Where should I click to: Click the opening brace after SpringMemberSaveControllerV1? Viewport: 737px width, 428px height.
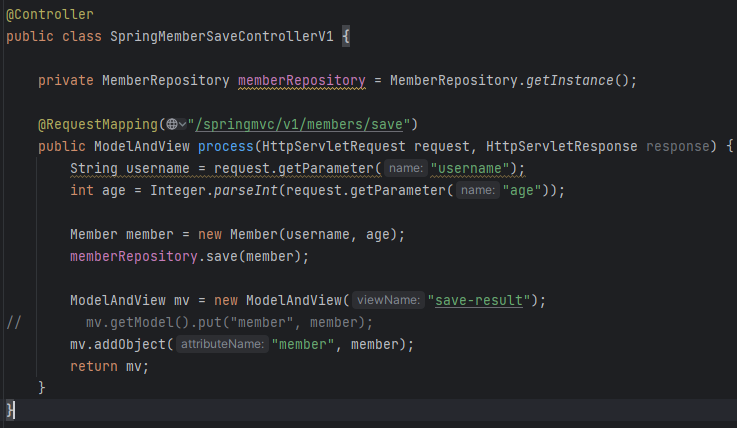coord(346,37)
